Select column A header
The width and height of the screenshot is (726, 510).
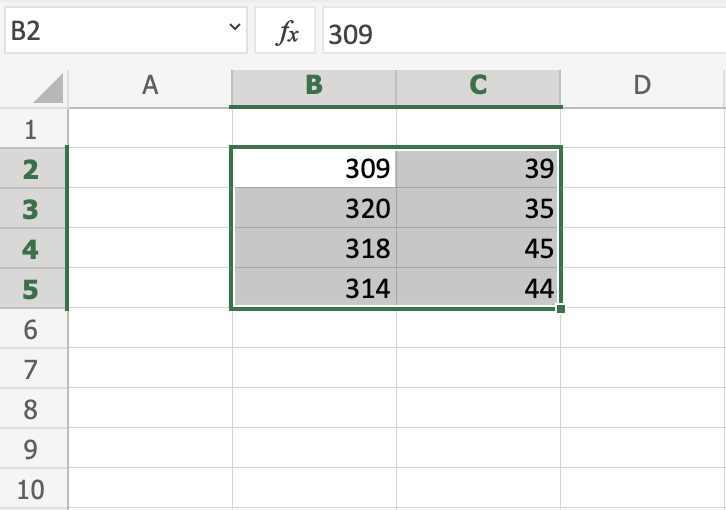tap(150, 86)
